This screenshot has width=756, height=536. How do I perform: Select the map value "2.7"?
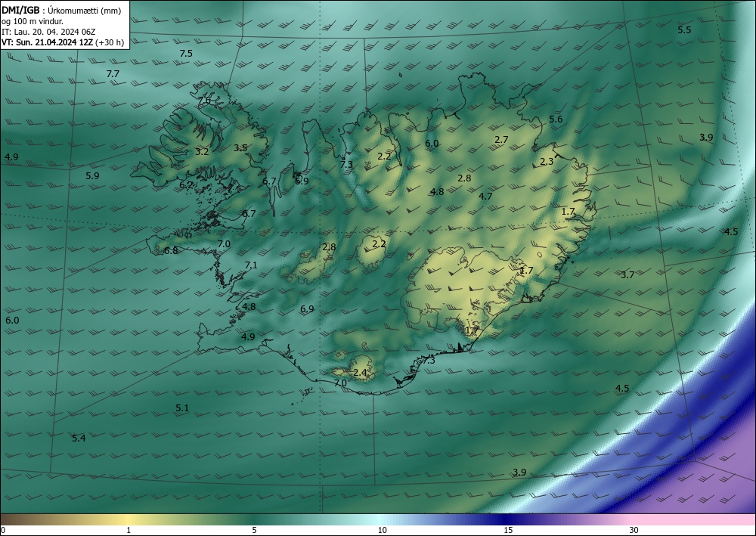coord(501,140)
